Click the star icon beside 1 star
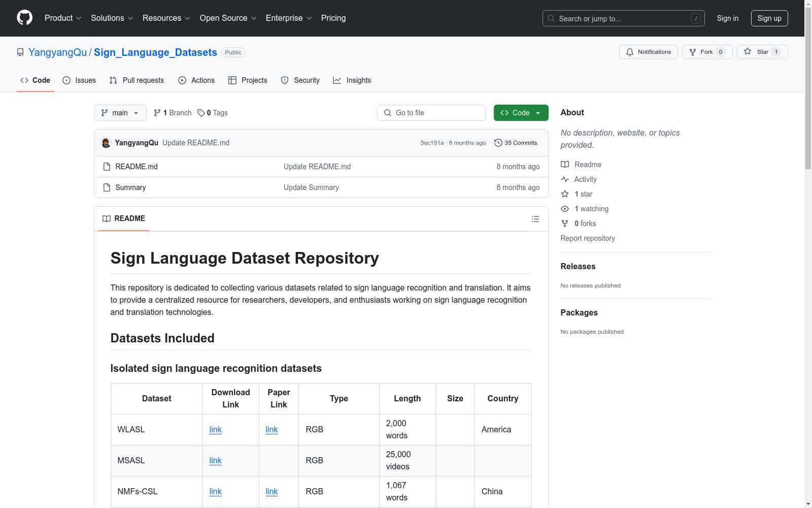Viewport: 812px width, 508px height. point(565,194)
